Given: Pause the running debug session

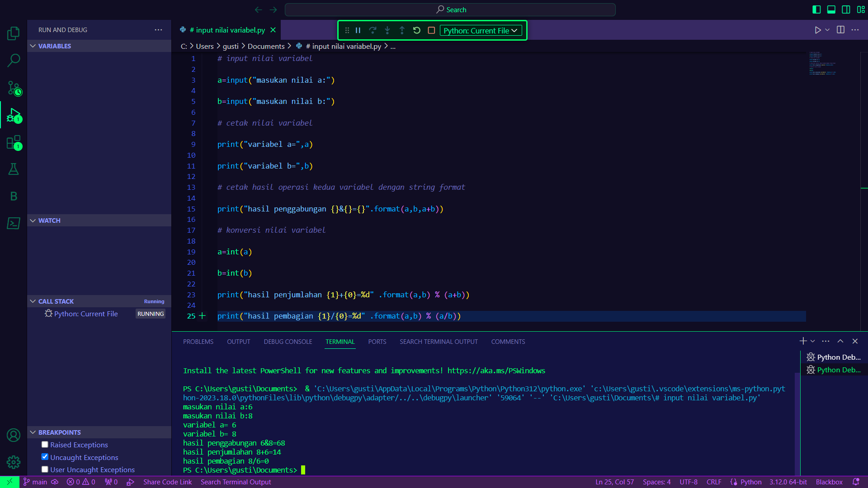Looking at the screenshot, I should click(358, 30).
